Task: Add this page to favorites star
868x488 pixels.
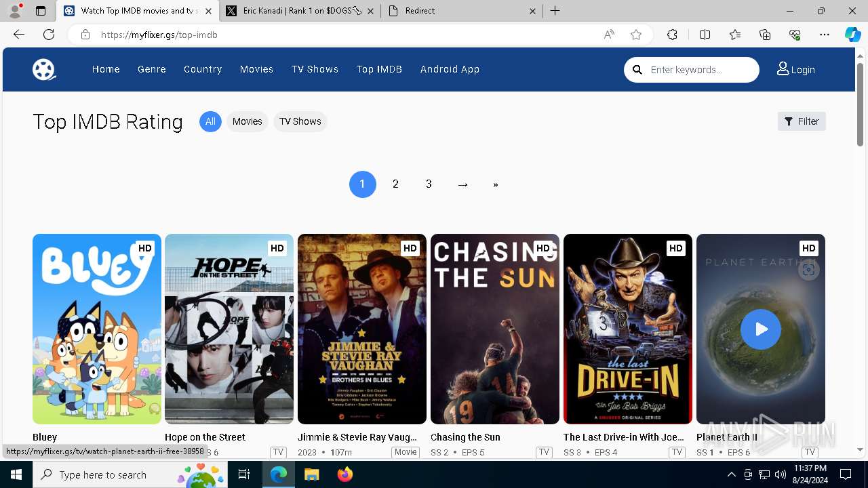Action: click(636, 35)
